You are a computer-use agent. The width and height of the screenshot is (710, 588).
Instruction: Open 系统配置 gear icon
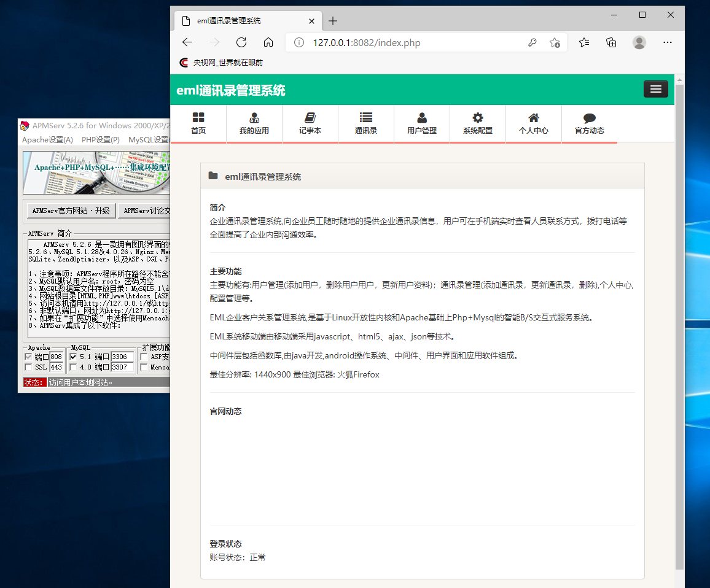[478, 118]
